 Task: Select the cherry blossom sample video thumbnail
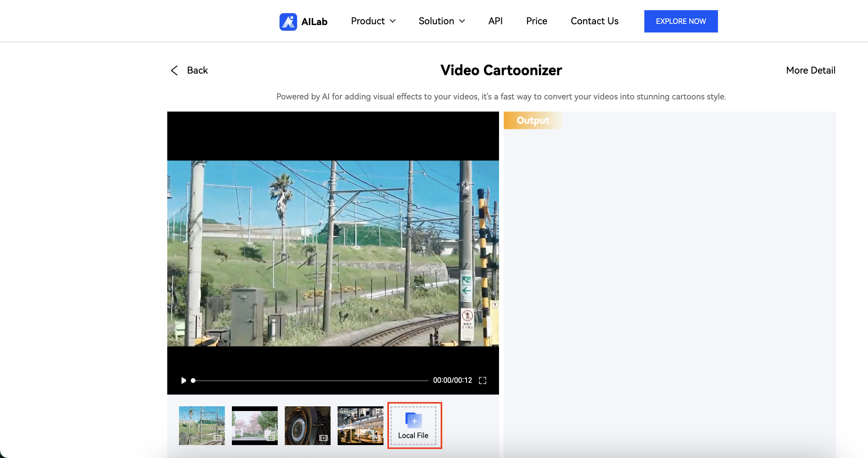point(254,426)
